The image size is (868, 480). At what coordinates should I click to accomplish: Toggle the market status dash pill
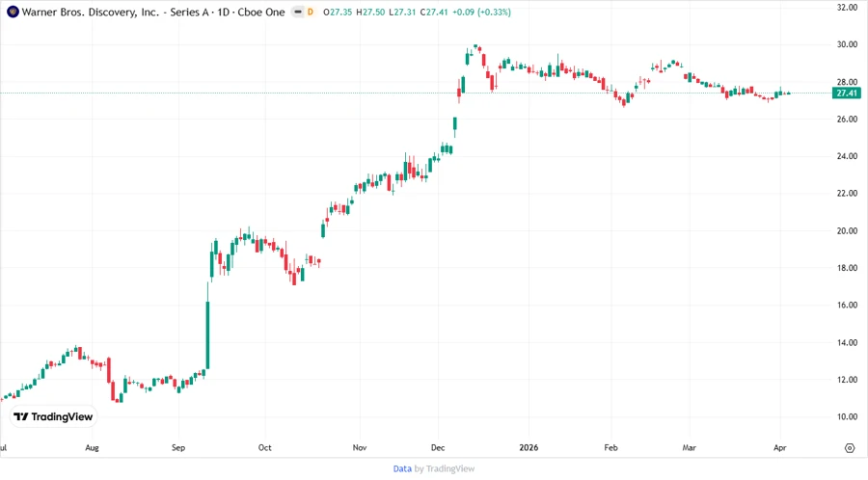pos(298,13)
